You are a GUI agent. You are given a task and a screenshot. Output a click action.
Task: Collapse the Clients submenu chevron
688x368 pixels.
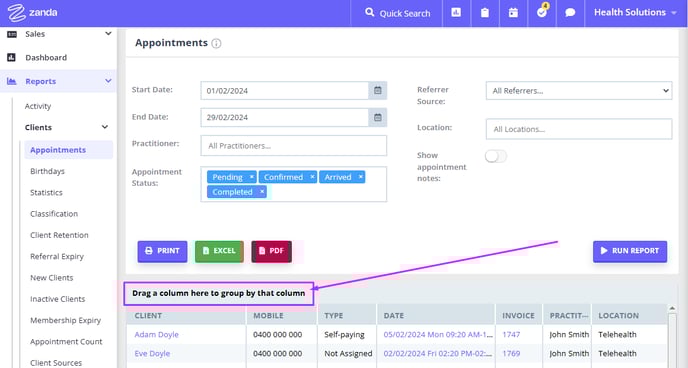click(104, 127)
